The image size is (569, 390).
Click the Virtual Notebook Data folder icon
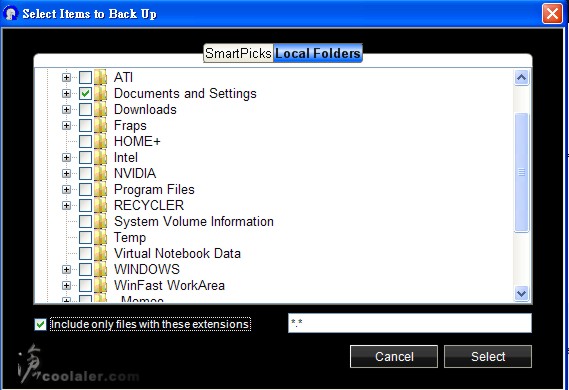[x=101, y=253]
